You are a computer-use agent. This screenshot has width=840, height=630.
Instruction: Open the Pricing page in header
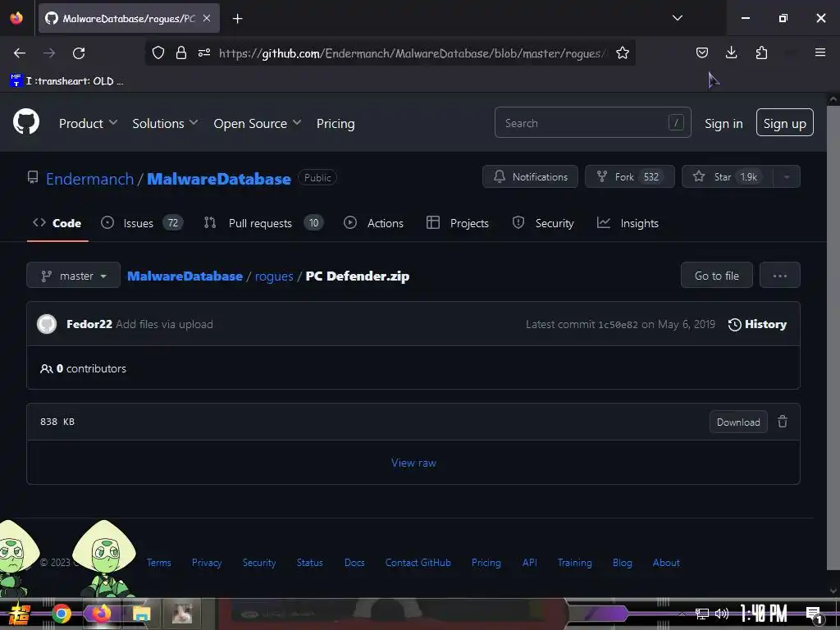[x=336, y=124]
